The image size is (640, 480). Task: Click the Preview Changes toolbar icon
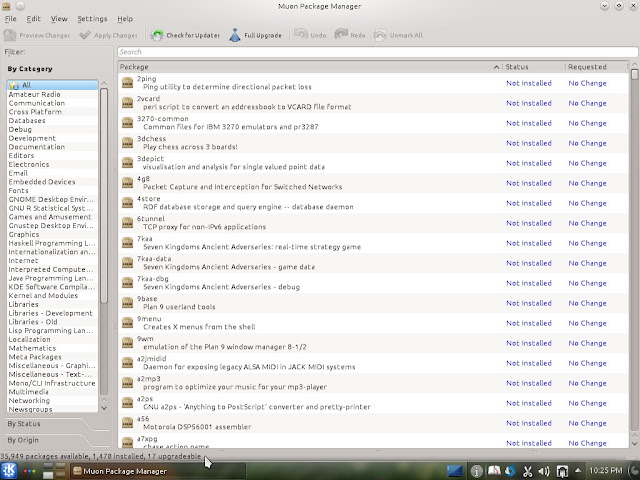click(10, 35)
